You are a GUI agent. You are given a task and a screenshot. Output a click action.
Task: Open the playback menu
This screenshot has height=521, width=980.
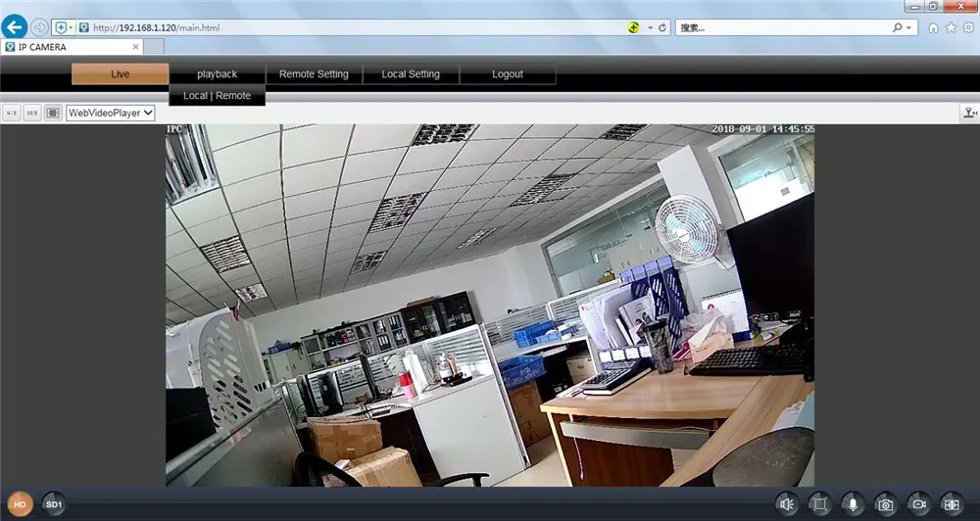pos(217,73)
